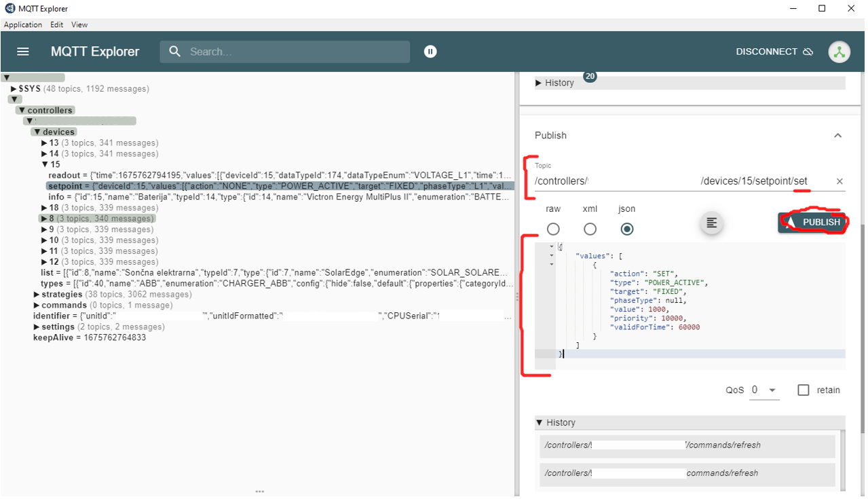Screen dimensions: 868x499
Task: Collapse the devices tree node
Action: click(38, 132)
